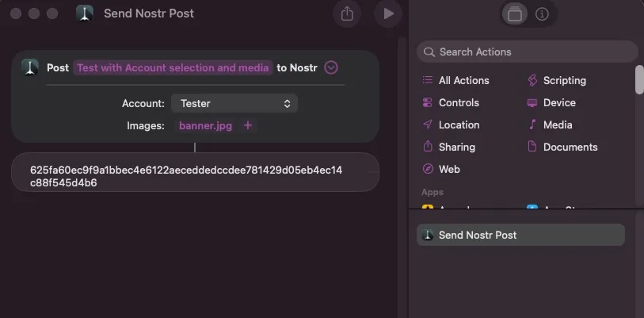
Task: Choose the Location category
Action: tap(459, 125)
